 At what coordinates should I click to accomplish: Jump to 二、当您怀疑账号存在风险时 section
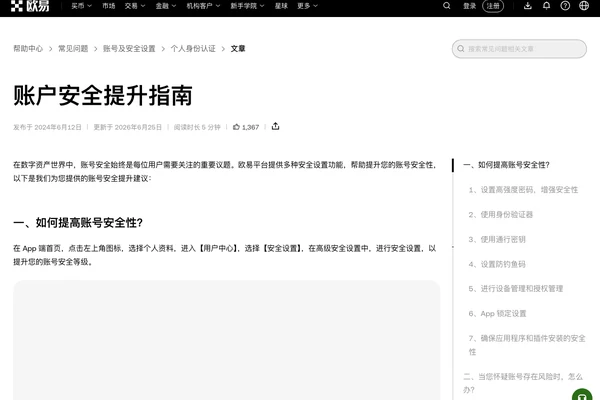point(523,383)
